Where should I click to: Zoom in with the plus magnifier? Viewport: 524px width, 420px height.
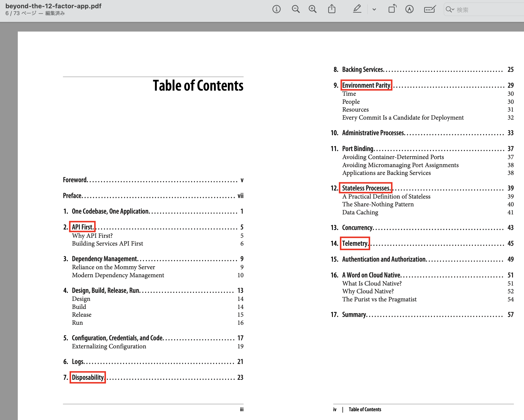click(x=312, y=9)
